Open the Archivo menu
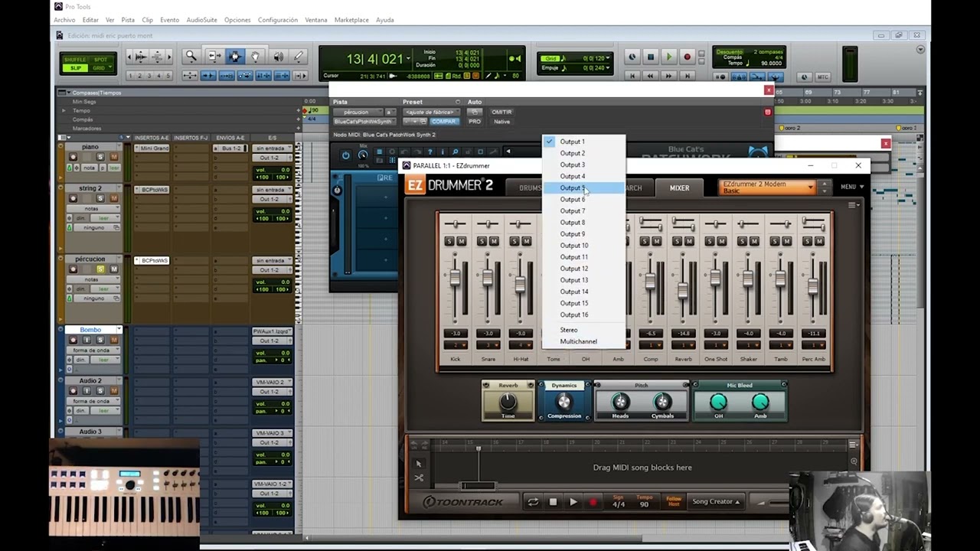 coord(65,20)
